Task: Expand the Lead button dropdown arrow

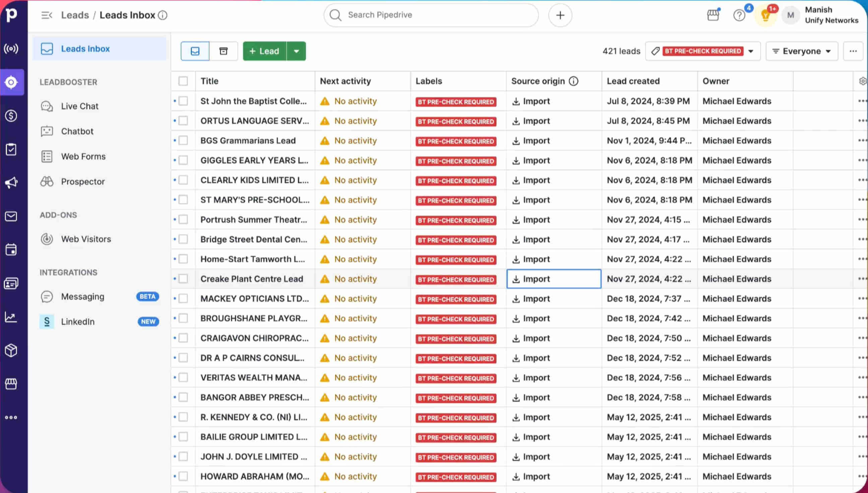Action: pos(296,51)
